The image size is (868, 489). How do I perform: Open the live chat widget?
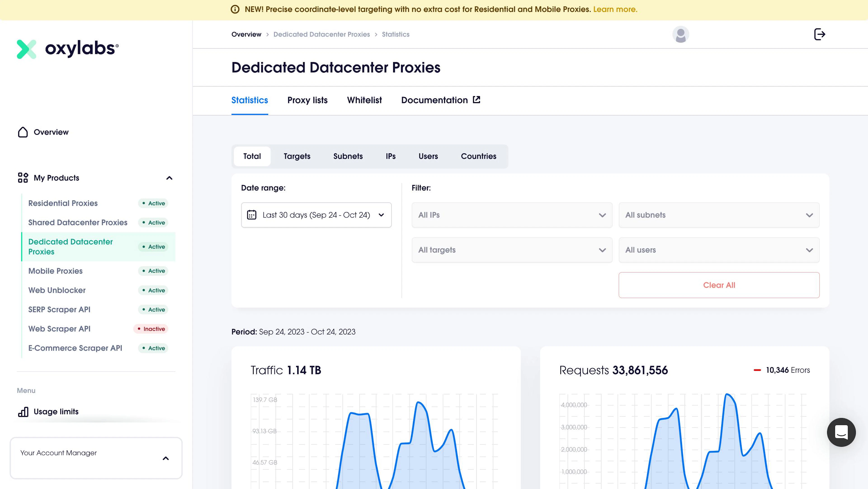click(841, 432)
